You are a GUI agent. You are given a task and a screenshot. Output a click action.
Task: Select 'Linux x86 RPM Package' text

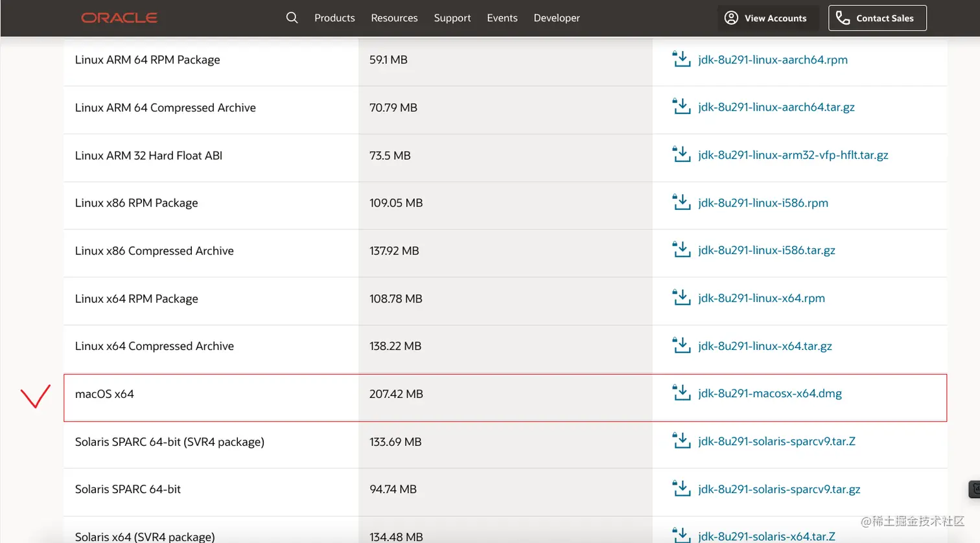137,203
